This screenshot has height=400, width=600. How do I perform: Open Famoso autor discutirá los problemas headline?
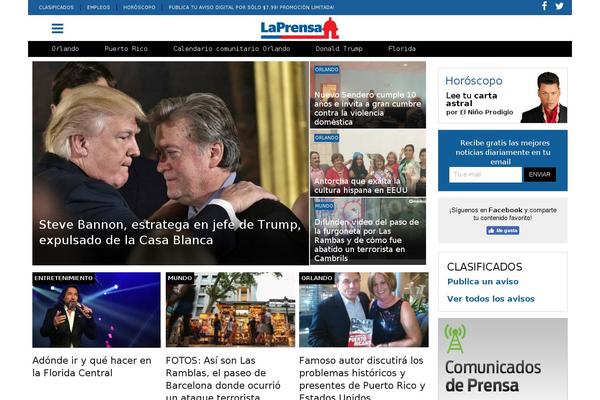tap(362, 379)
